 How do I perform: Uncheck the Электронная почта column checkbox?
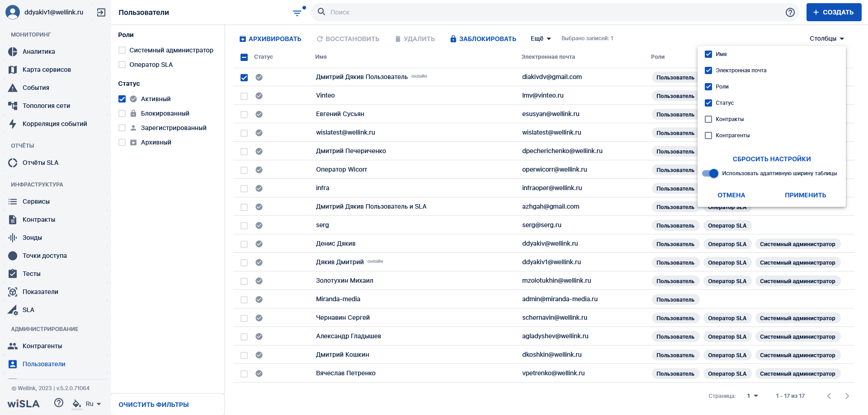[708, 70]
